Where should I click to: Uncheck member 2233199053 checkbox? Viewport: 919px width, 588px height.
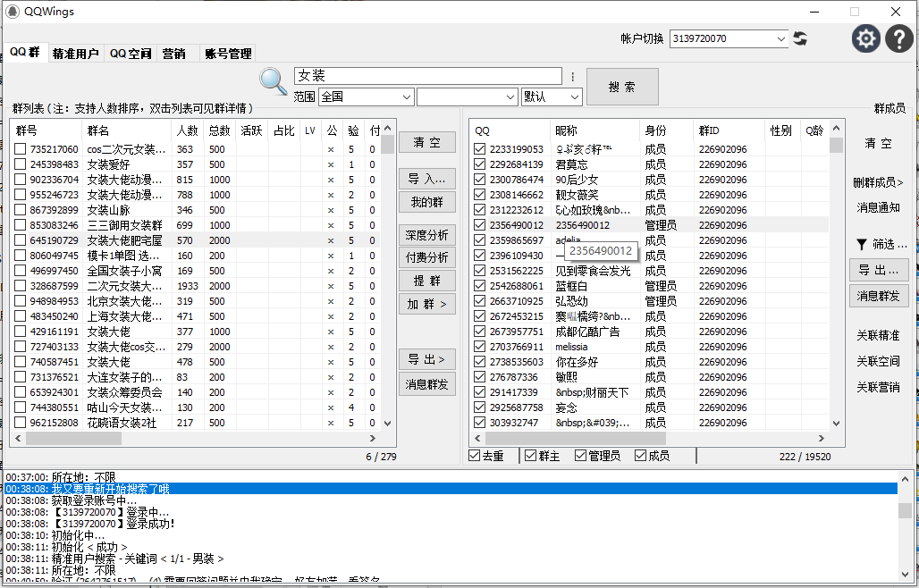click(x=479, y=149)
